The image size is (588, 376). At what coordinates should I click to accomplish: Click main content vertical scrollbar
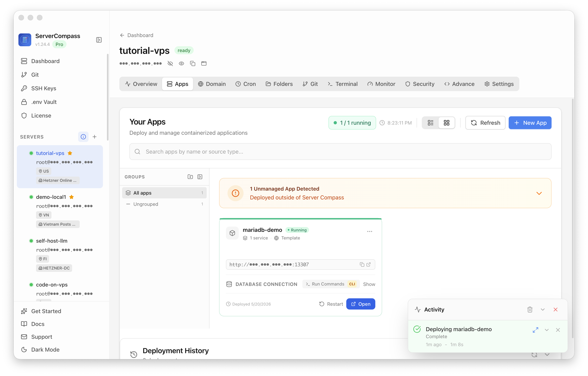tap(572, 218)
